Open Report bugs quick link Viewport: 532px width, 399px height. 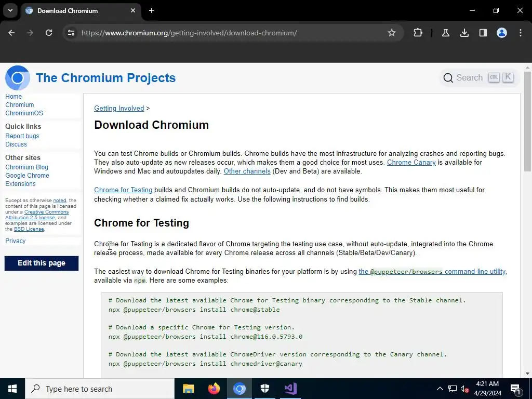point(22,136)
